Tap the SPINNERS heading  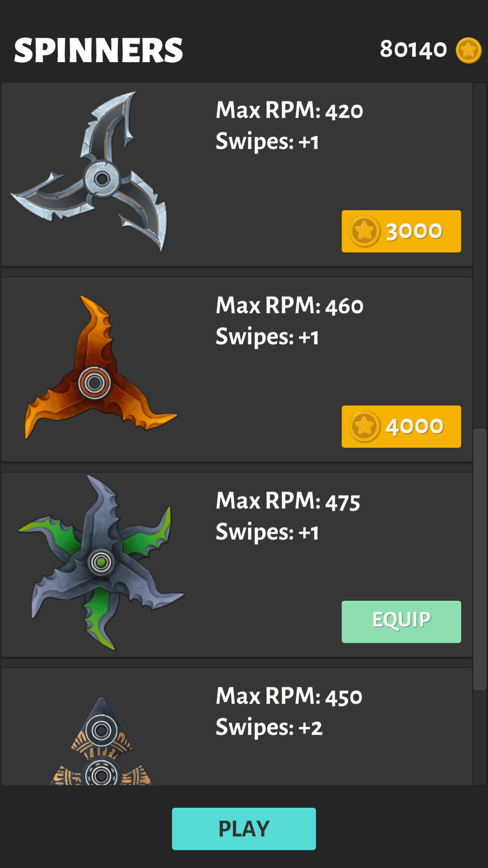99,50
